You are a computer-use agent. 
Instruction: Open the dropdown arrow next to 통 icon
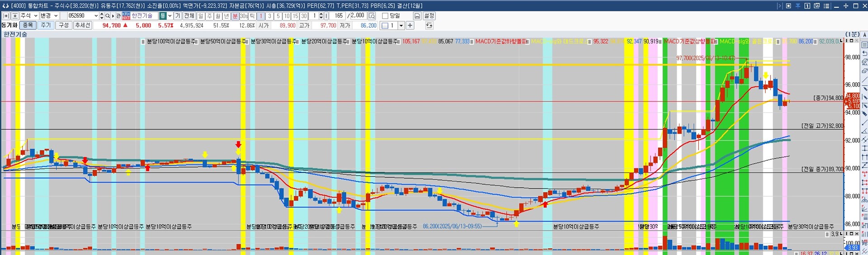pos(170,16)
